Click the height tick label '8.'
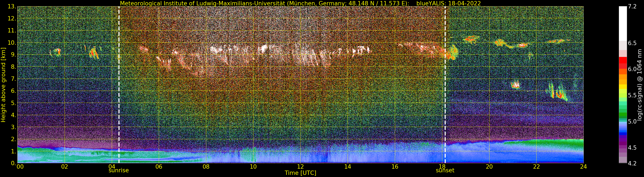 pos(14,67)
